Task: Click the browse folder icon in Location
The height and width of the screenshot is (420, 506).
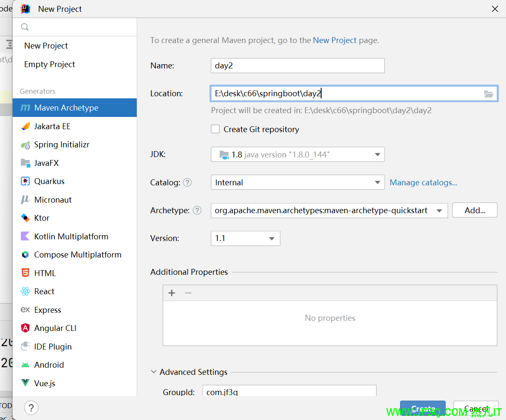Action: click(x=488, y=94)
